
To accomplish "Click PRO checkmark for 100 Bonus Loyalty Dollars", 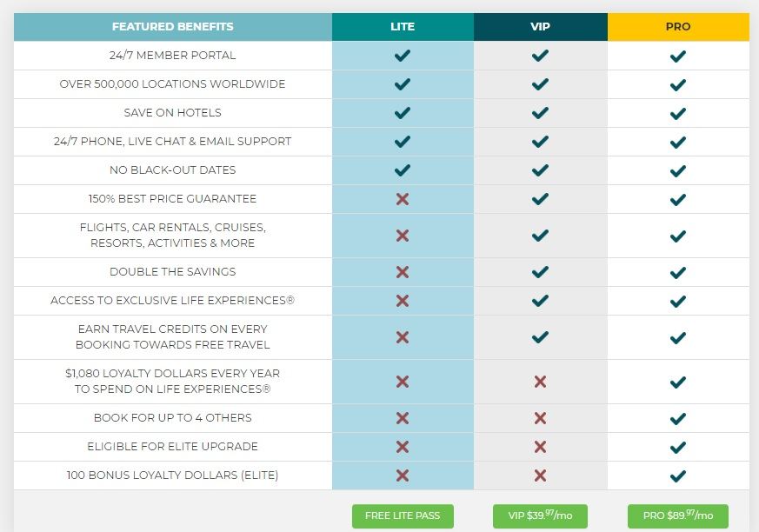I will [677, 476].
